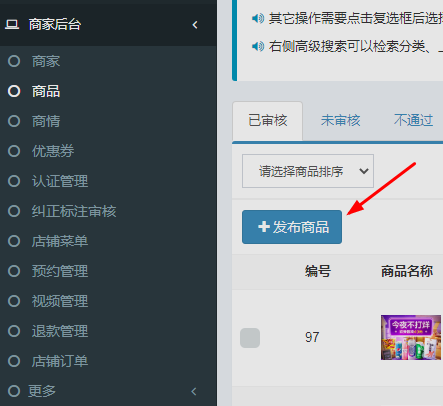Open 认证管理 in the sidebar
This screenshot has height=406, width=443.
(60, 181)
